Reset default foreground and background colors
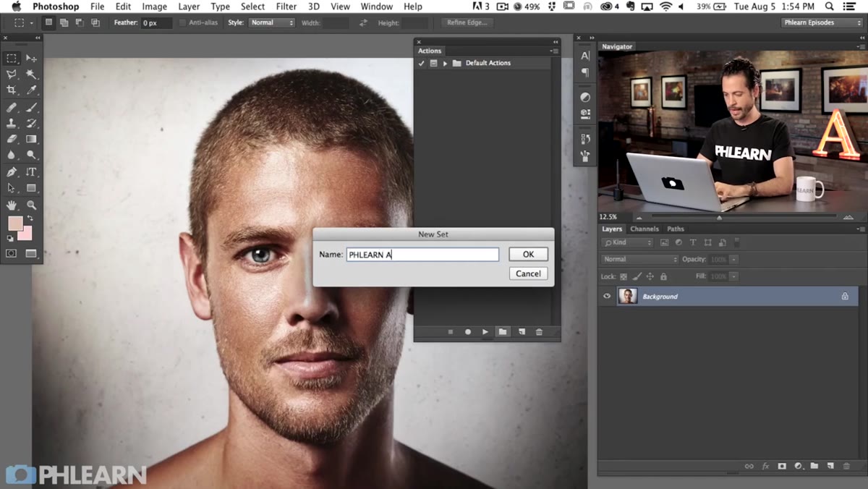 click(10, 238)
